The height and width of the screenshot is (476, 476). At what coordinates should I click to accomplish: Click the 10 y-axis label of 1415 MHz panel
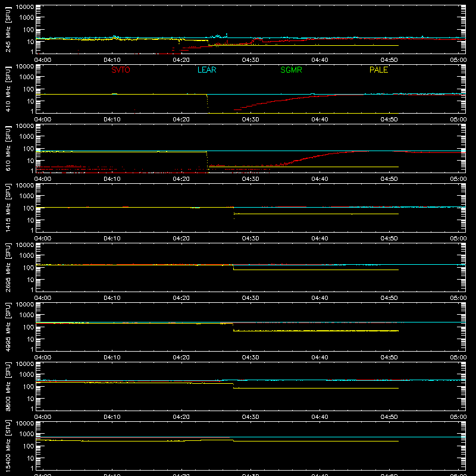click(30, 220)
